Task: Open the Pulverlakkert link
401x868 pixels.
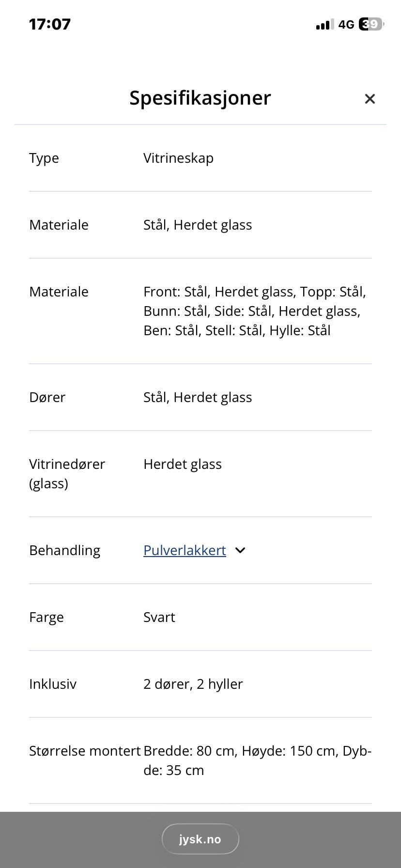Action: click(x=185, y=550)
